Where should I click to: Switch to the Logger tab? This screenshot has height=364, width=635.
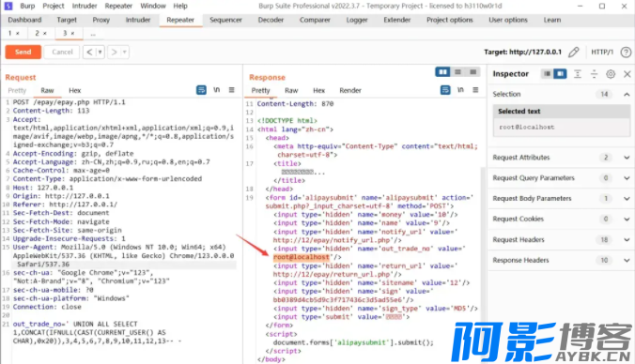356,20
